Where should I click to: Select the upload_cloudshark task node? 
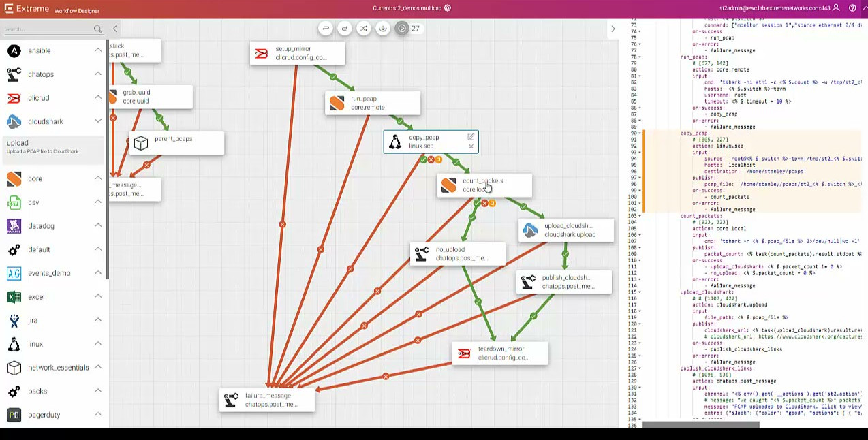coord(566,230)
